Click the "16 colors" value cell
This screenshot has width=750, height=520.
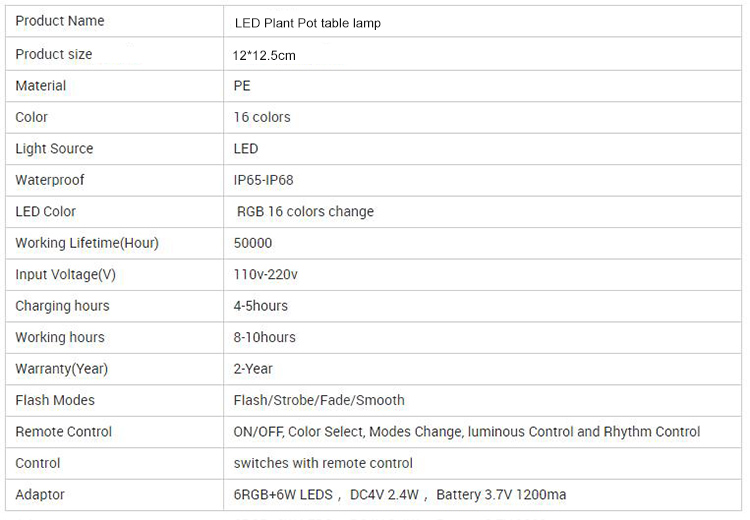coord(262,117)
